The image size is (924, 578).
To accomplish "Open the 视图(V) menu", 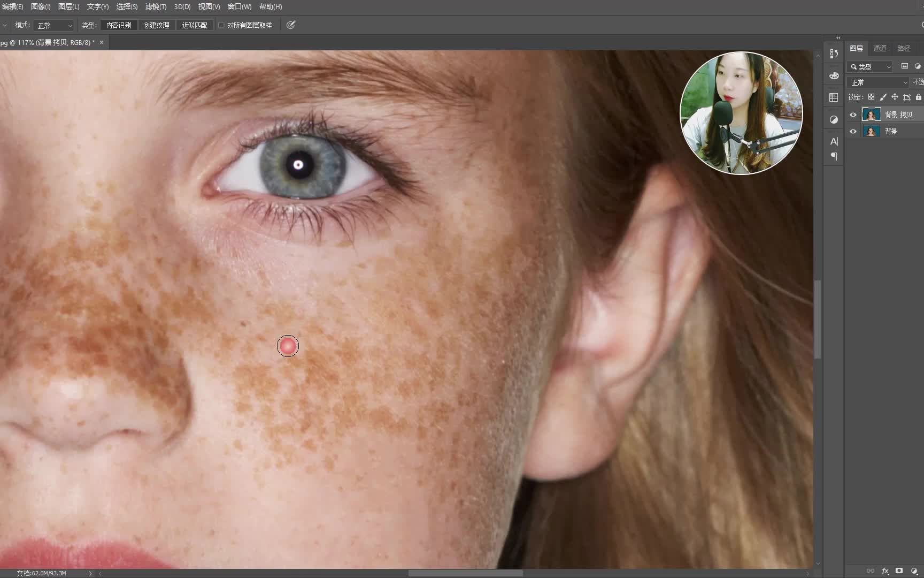I will coord(209,6).
